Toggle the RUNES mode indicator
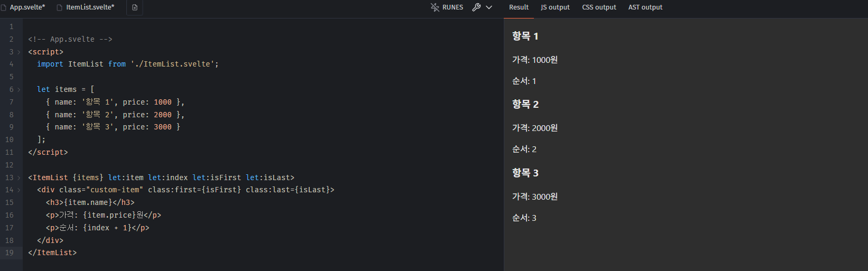The width and height of the screenshot is (868, 271). tap(447, 7)
